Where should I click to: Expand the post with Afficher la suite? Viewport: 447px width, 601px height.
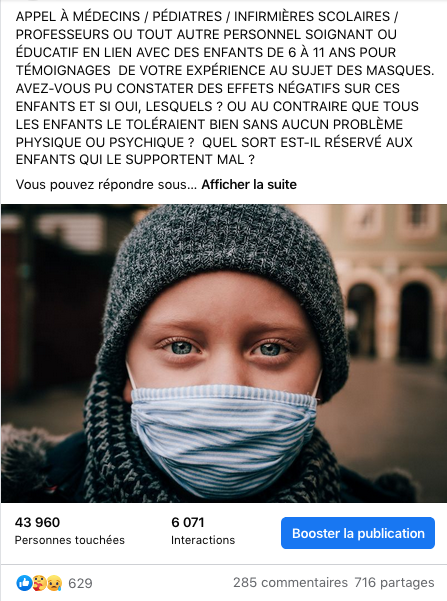point(249,185)
